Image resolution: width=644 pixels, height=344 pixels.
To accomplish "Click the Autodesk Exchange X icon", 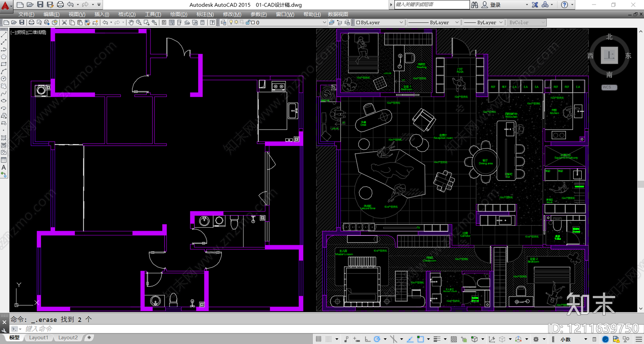I will (x=535, y=5).
